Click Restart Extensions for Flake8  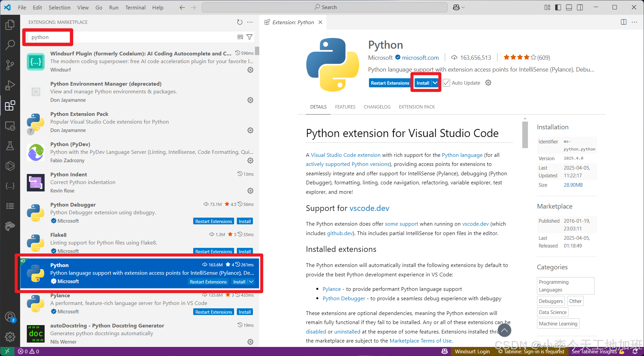tap(214, 252)
